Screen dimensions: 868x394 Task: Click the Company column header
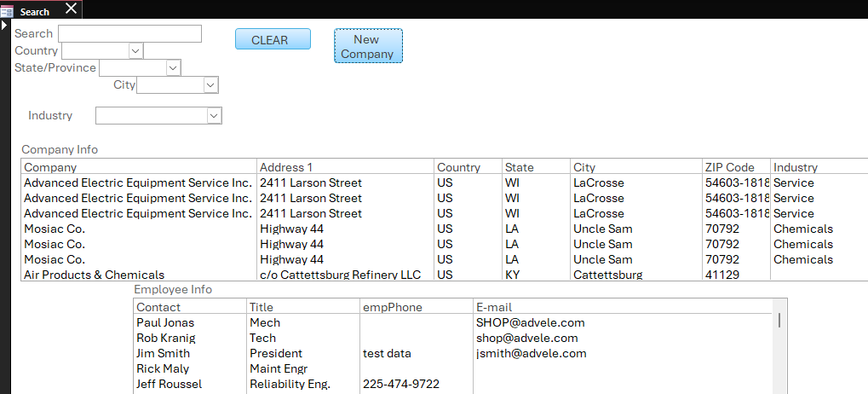point(140,167)
